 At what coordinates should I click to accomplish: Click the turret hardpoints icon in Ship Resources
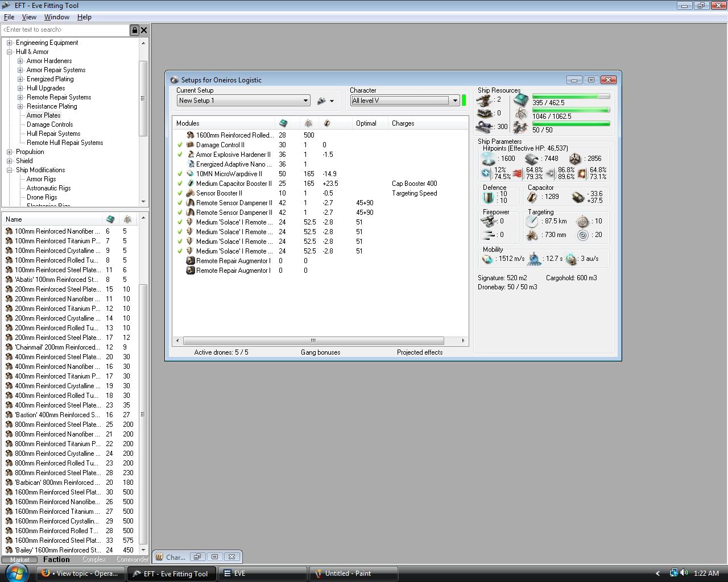point(485,100)
